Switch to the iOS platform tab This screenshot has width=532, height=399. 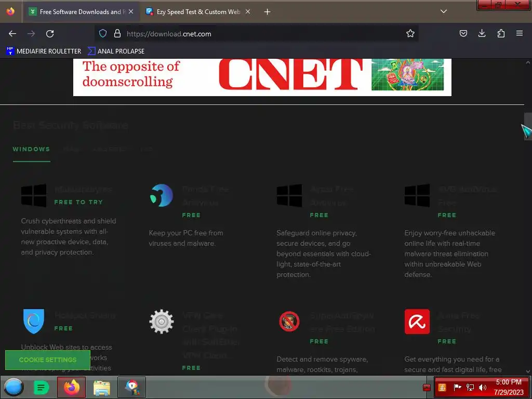click(x=146, y=149)
